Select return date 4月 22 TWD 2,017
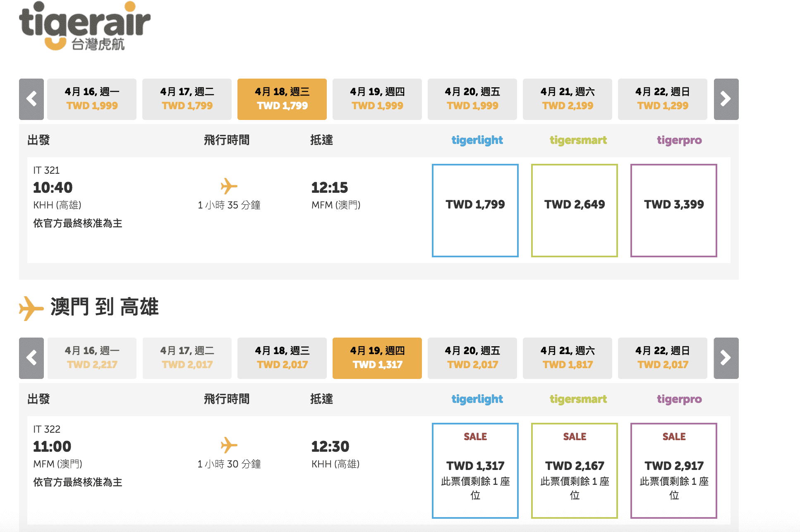 coord(663,358)
